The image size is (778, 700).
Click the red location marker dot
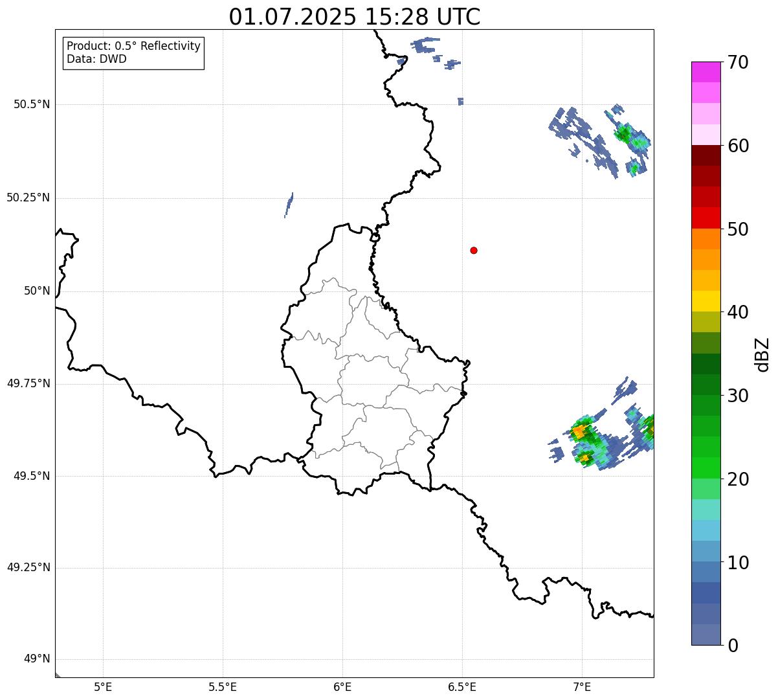[x=474, y=250]
